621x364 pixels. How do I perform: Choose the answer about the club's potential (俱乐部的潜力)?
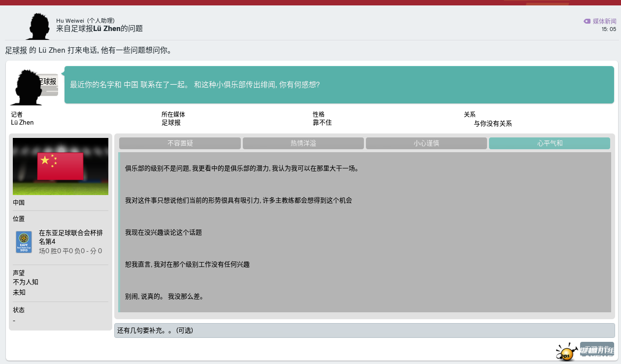[242, 168]
